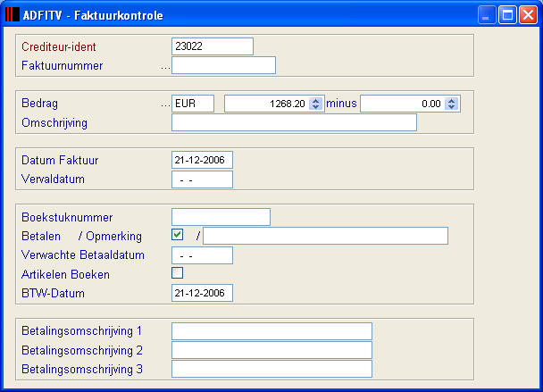Enable the Artikelen Boeken checkbox
The image size is (543, 392).
click(x=178, y=273)
